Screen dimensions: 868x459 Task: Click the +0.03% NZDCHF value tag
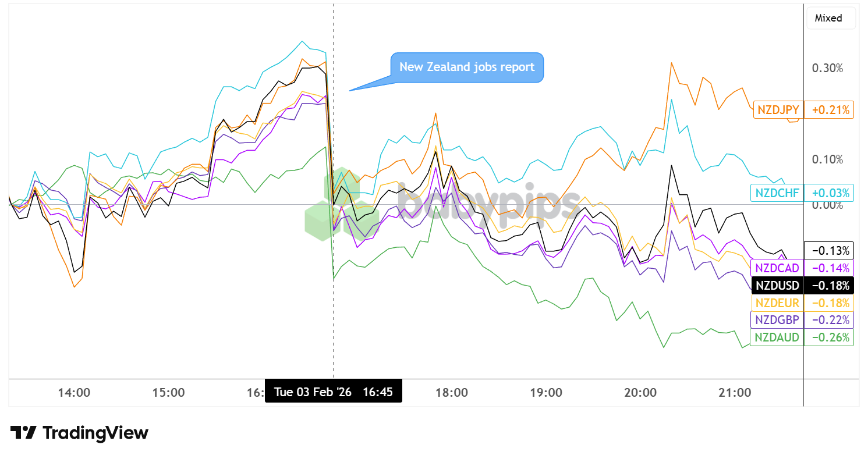[829, 193]
